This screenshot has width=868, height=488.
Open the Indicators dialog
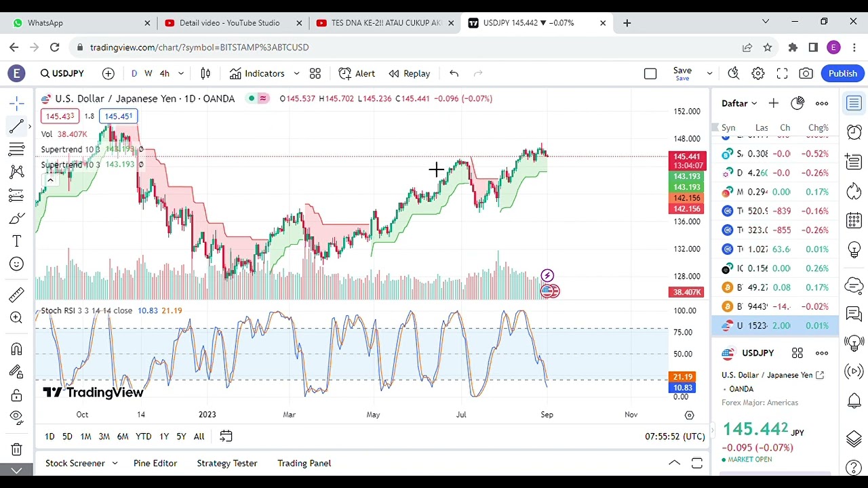(x=257, y=73)
